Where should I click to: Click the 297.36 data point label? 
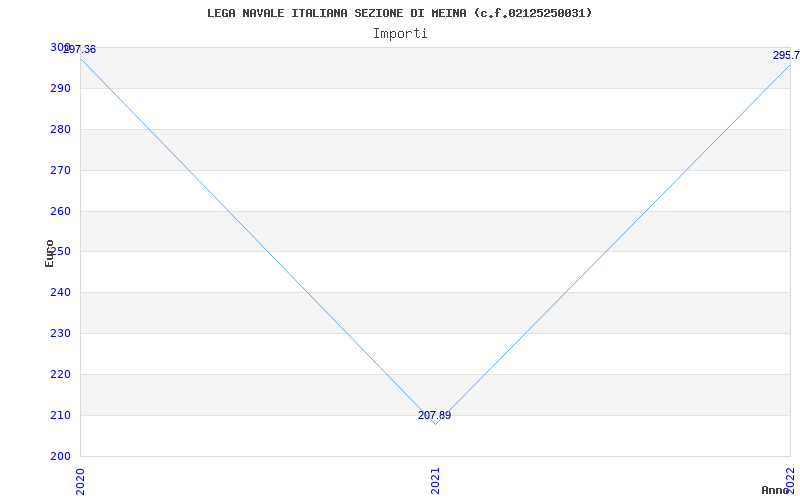pyautogui.click(x=80, y=49)
